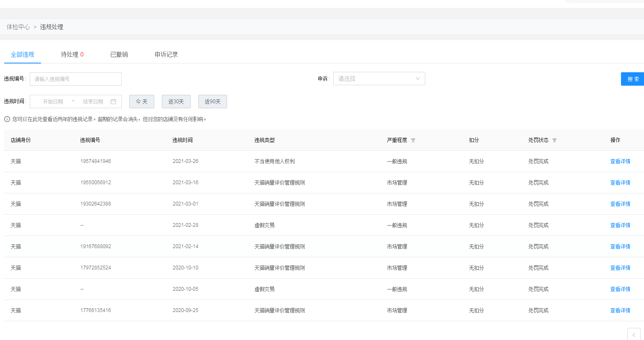Focus the 违规编号 input field
Image resolution: width=644 pixels, height=340 pixels.
click(76, 79)
